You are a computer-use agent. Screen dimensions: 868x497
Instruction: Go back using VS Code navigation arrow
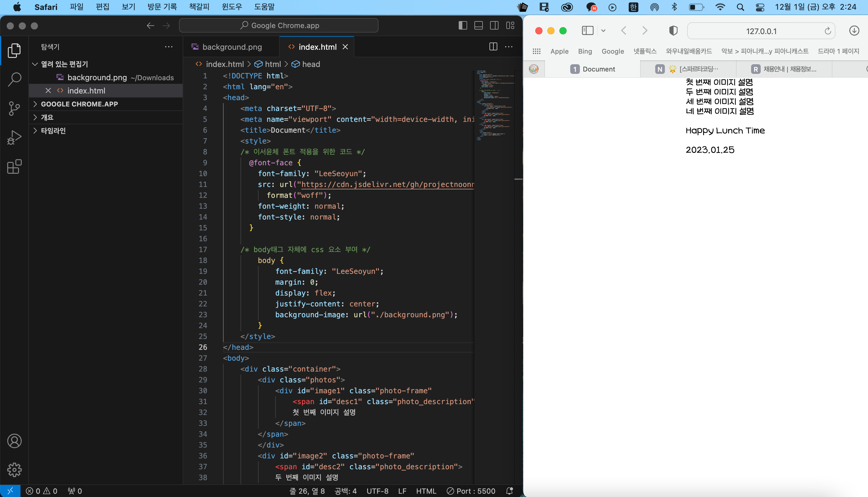150,26
